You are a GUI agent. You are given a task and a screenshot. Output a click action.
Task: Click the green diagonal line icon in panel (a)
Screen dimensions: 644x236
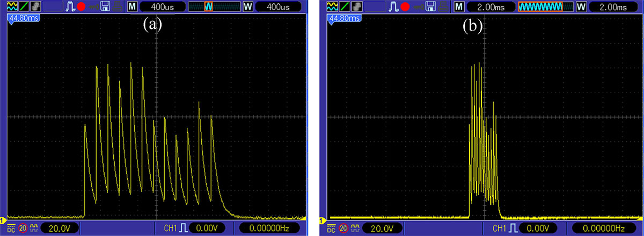click(23, 6)
